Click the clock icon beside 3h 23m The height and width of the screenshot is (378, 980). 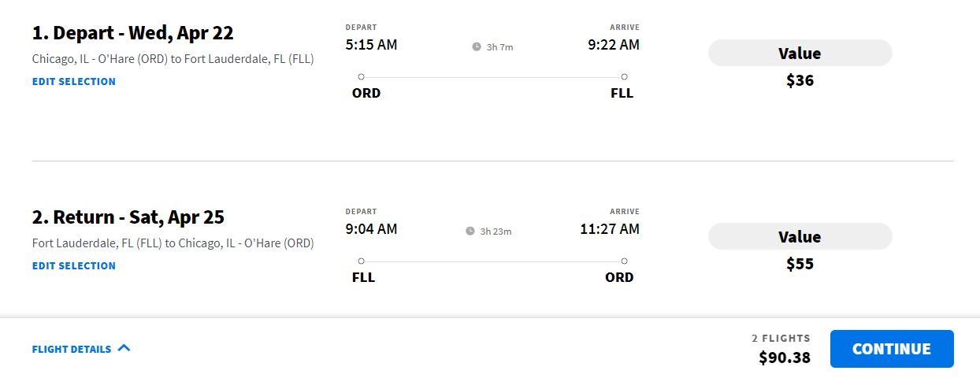coord(470,232)
